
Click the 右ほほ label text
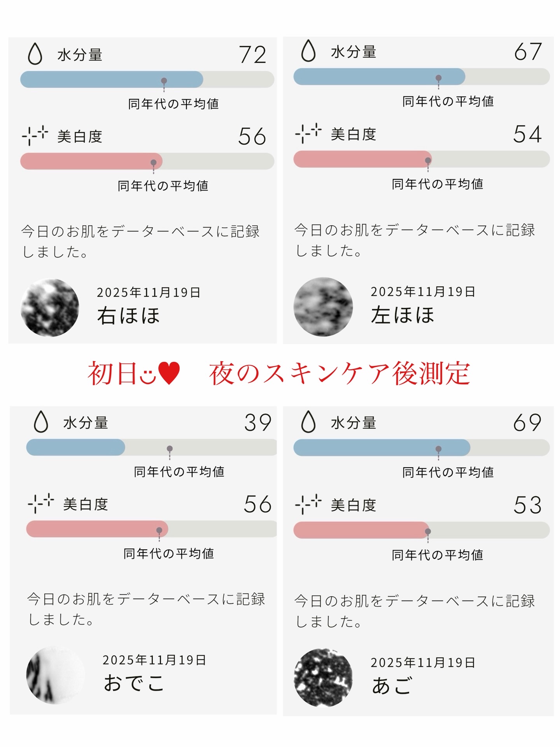(128, 316)
